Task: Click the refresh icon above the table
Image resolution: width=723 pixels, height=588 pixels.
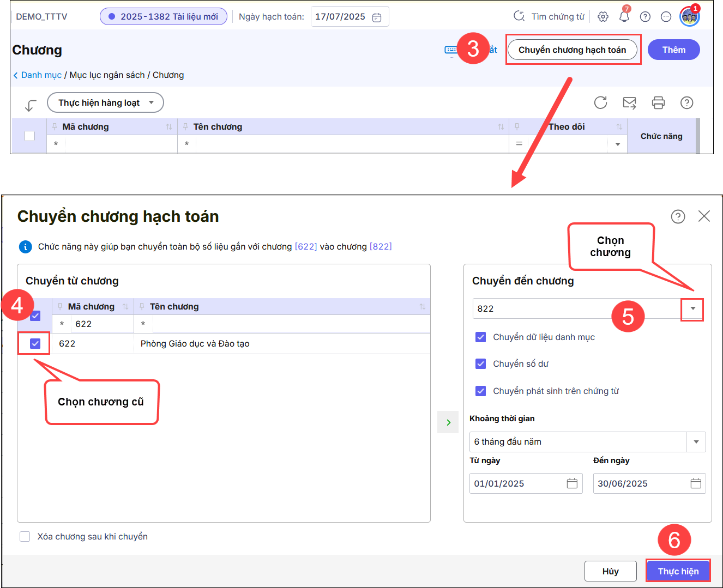Action: click(600, 102)
